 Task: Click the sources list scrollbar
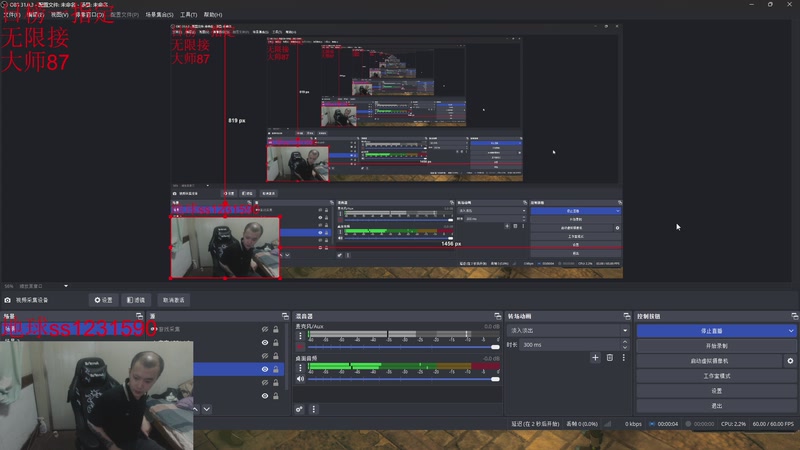click(x=286, y=357)
